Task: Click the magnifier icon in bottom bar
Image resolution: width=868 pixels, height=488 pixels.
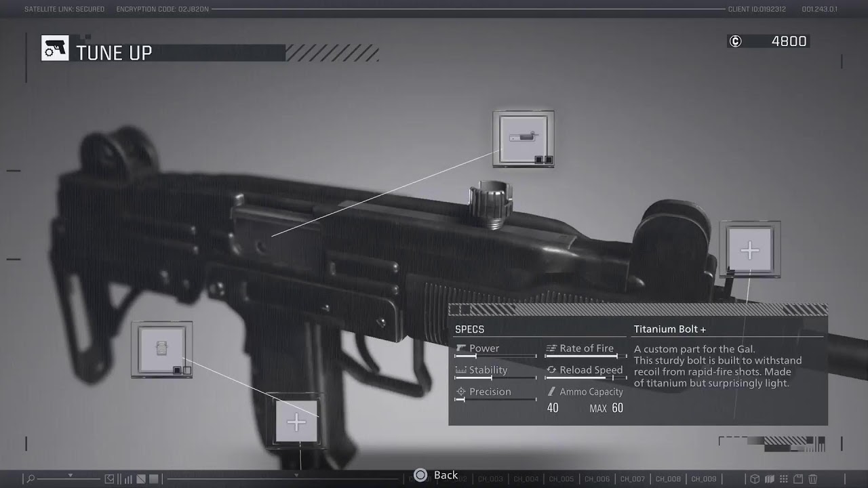Action: 30,479
